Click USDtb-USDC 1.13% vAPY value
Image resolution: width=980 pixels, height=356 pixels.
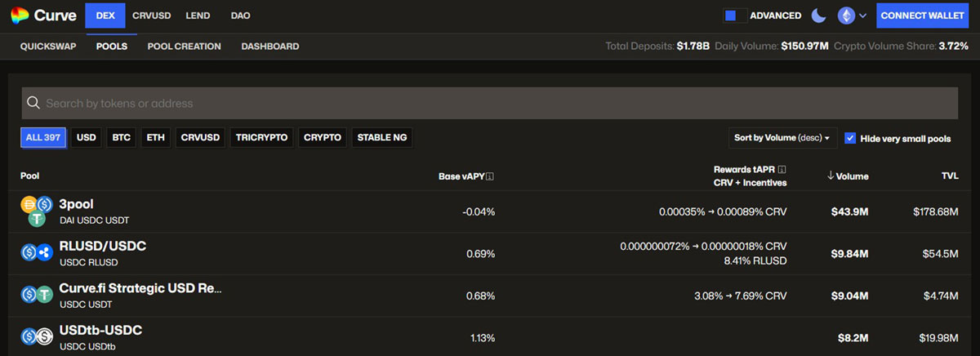(483, 336)
